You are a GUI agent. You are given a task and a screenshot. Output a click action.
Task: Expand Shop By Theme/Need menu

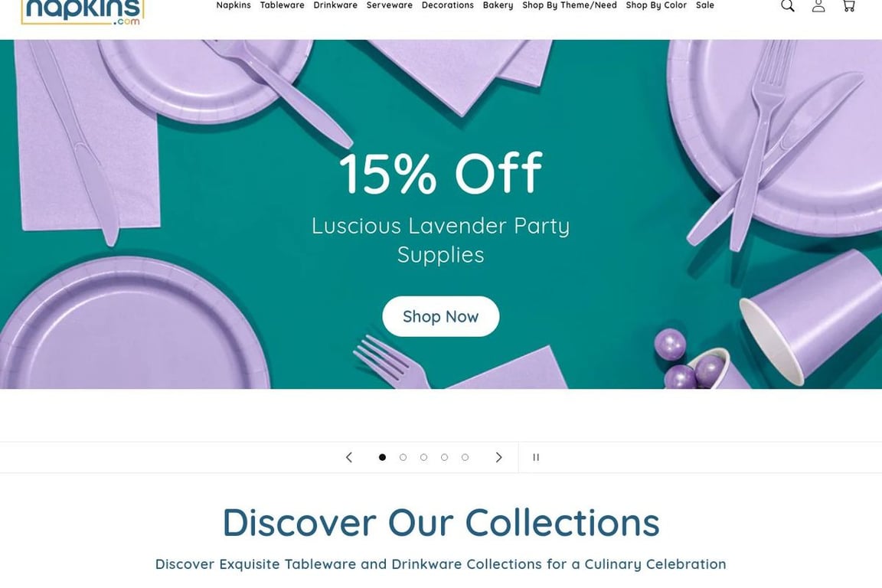tap(570, 5)
